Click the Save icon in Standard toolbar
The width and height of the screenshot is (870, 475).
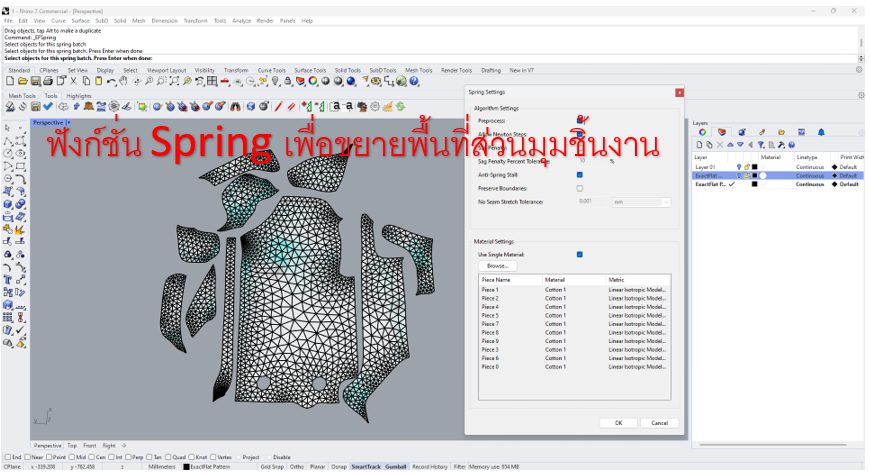click(x=35, y=82)
